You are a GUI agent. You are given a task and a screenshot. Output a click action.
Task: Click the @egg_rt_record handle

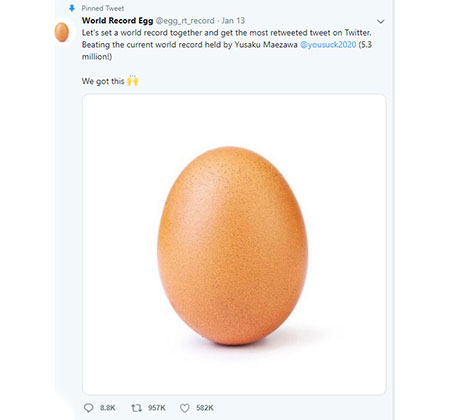(185, 21)
